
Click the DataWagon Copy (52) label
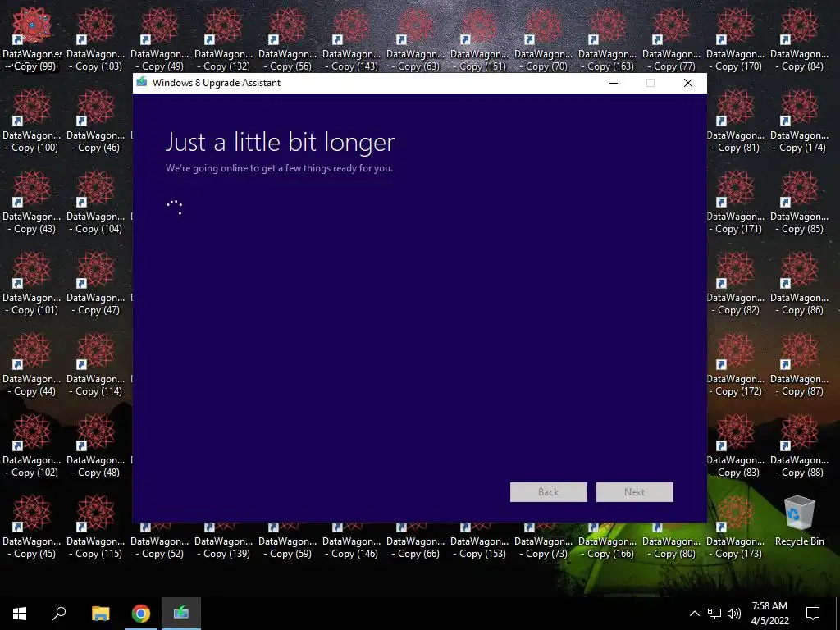(x=160, y=547)
